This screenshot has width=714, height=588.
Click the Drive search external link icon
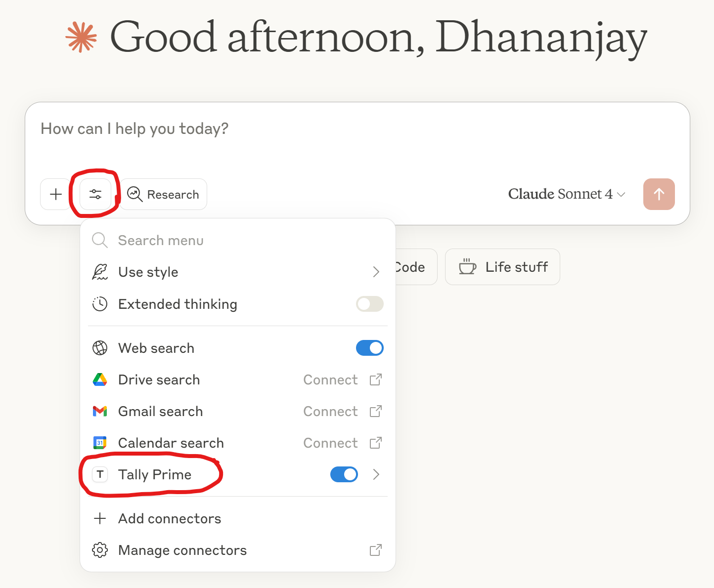click(x=376, y=379)
